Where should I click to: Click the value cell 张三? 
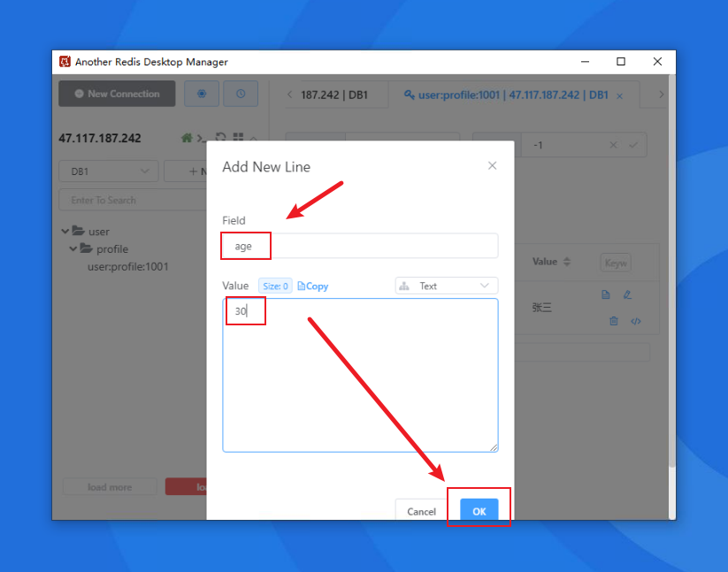click(542, 308)
